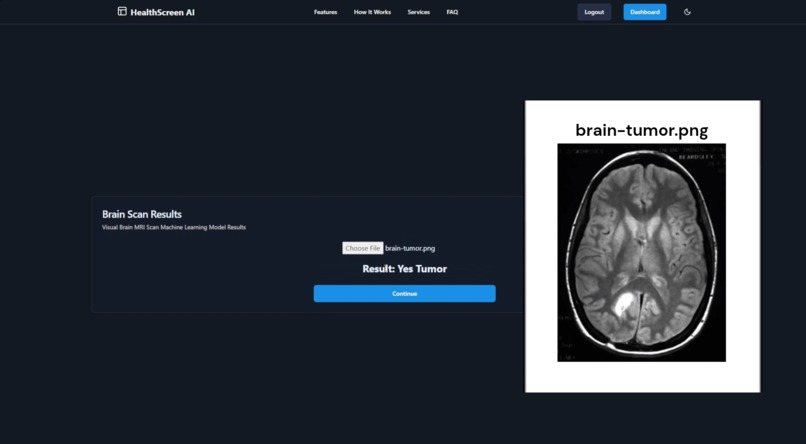Click the blue Continue button
The image size is (806, 444).
[405, 293]
